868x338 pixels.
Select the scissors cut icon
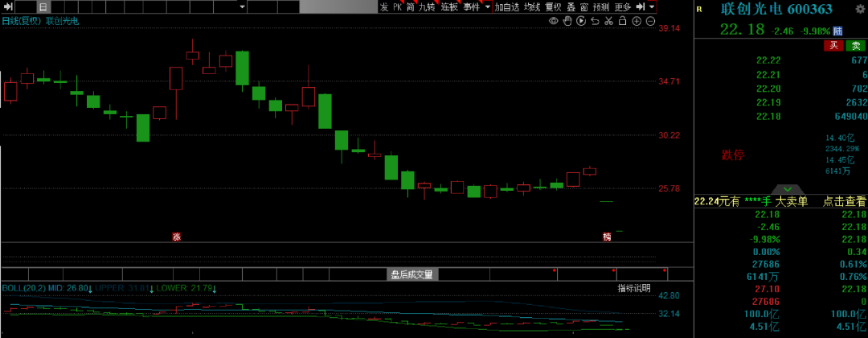click(608, 21)
